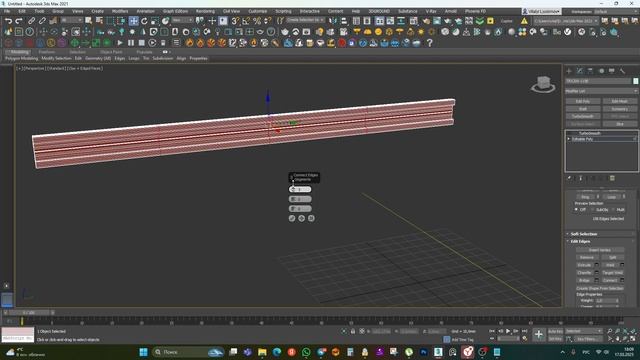Activate the Select and Uniform Scale tool
Viewport: 640px width, 360px height.
click(155, 21)
